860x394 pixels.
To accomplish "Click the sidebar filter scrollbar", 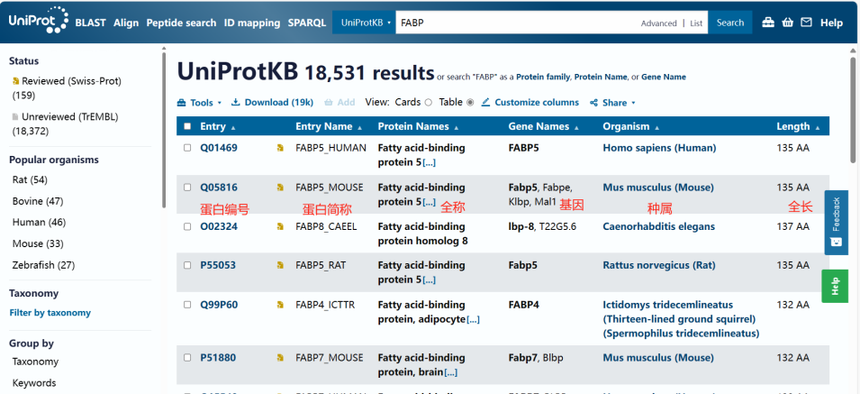I will (164, 129).
